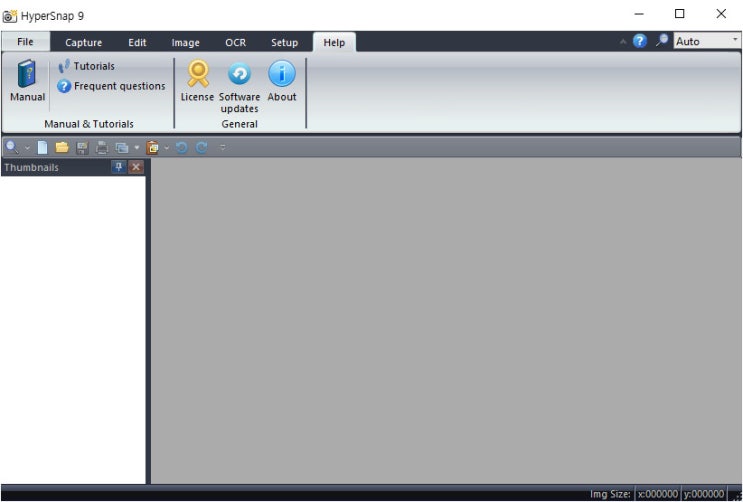
Task: Expand the zoom tool dropdown arrow
Action: click(27, 148)
